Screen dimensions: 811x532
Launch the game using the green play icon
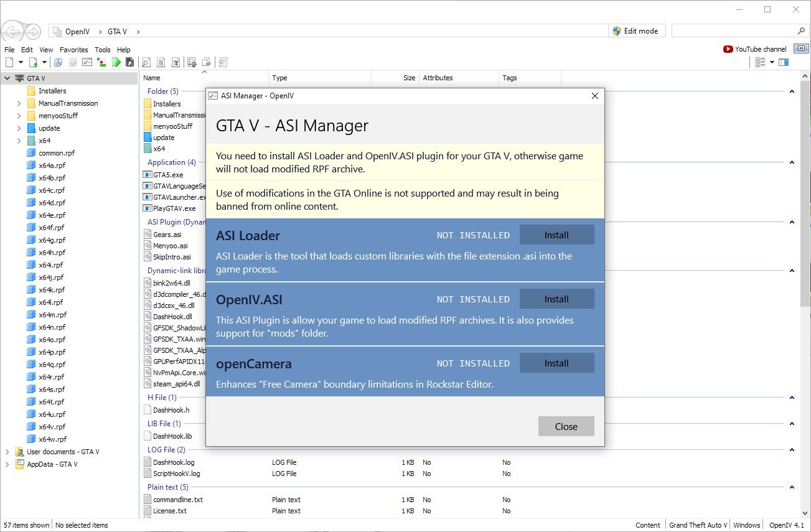[116, 62]
